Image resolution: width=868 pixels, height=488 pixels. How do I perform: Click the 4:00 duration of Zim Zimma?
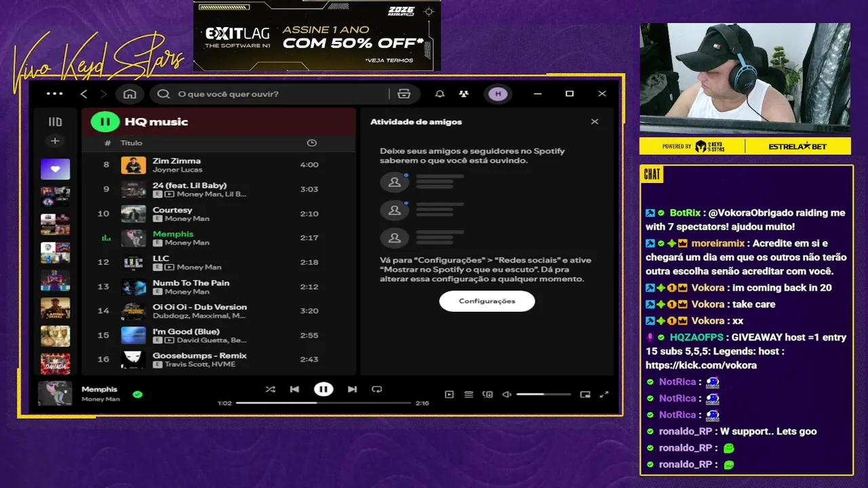(x=309, y=165)
